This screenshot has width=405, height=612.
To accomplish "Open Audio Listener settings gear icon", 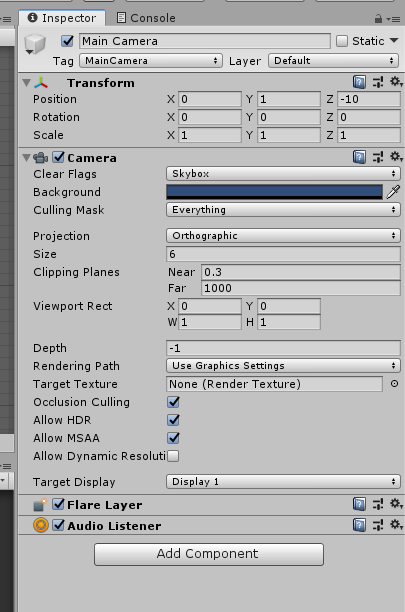I will click(396, 525).
